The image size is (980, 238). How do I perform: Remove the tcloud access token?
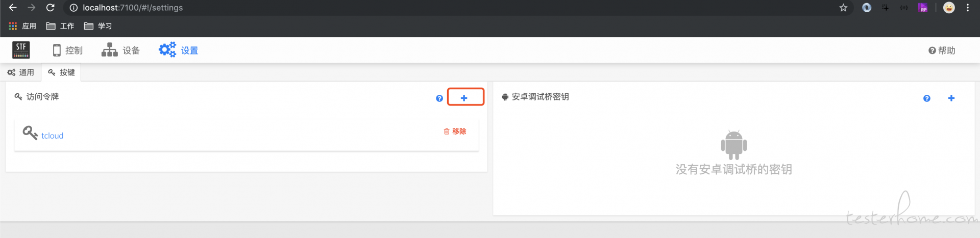click(x=455, y=131)
